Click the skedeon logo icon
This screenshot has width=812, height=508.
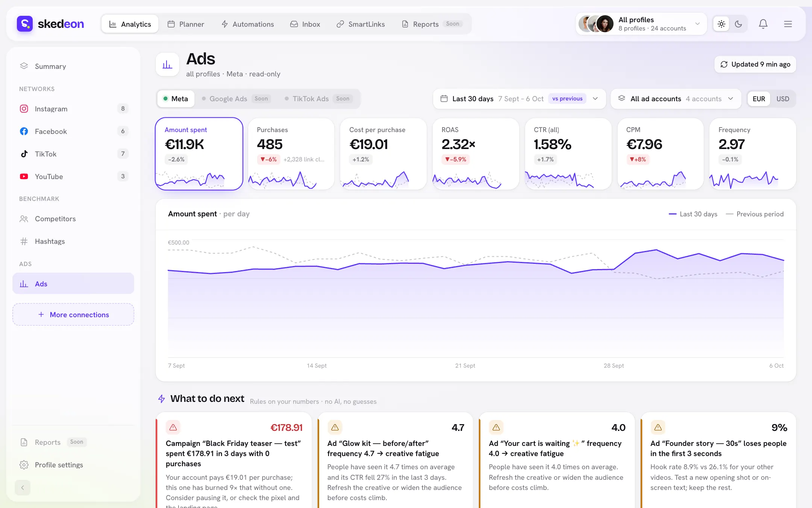pos(25,24)
